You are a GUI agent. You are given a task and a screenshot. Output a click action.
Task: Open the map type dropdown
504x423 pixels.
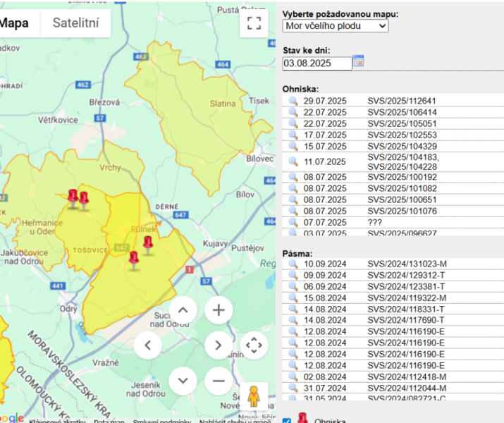[336, 26]
